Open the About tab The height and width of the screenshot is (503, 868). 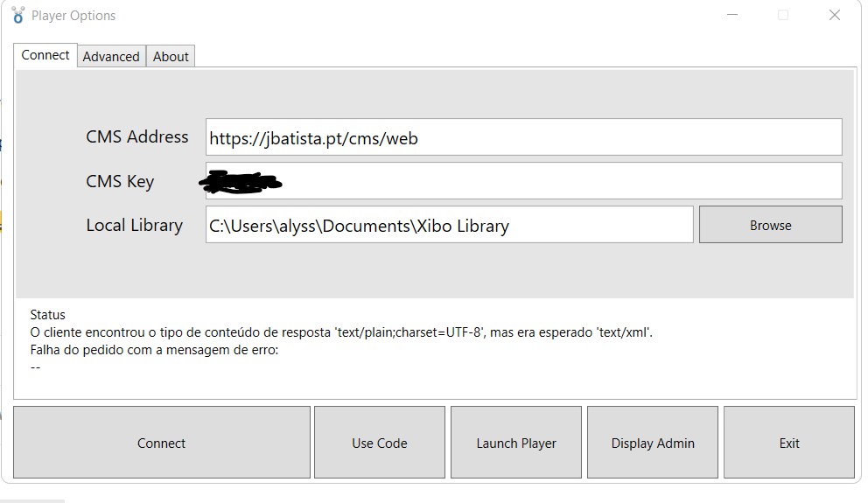171,56
